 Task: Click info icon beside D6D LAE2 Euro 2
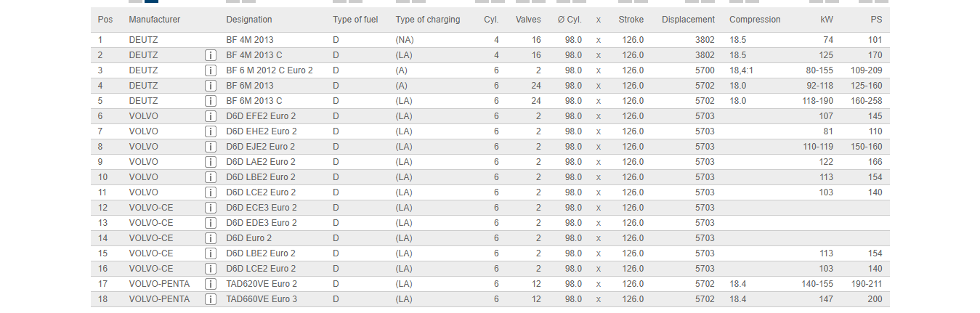pyautogui.click(x=211, y=162)
